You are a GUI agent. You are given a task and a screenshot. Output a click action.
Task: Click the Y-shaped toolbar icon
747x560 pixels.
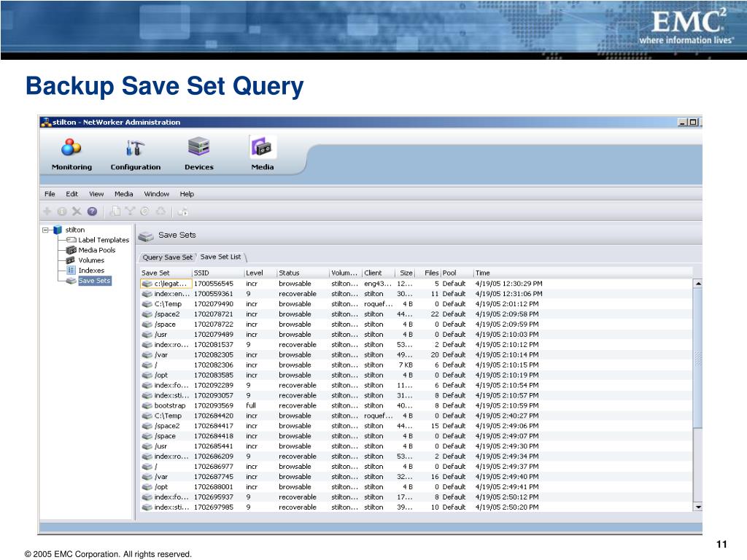(x=130, y=211)
